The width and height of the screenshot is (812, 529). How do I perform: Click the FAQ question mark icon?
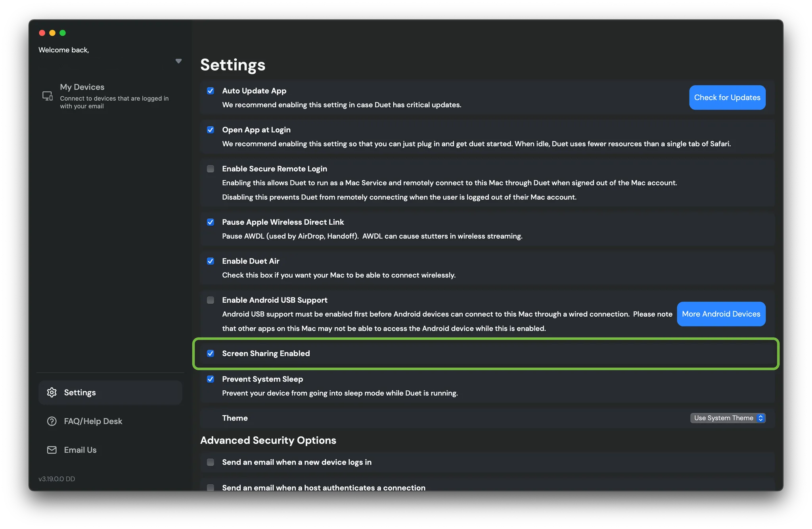[x=52, y=421]
